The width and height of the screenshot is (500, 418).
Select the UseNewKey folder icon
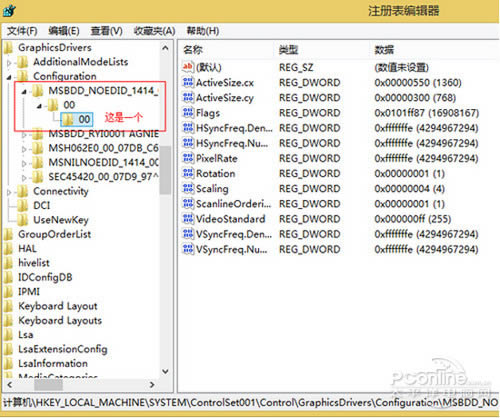23,220
